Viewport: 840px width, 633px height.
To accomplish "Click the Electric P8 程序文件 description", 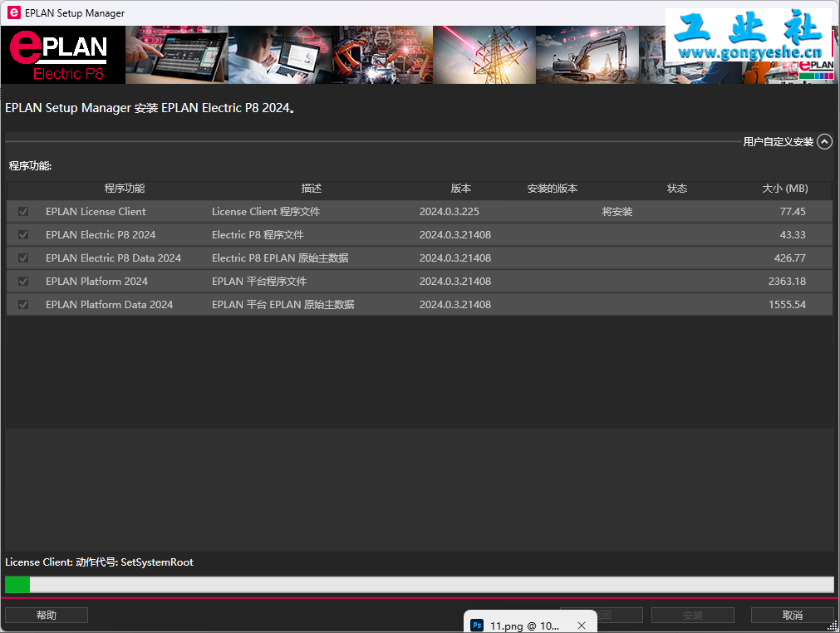I will point(258,234).
